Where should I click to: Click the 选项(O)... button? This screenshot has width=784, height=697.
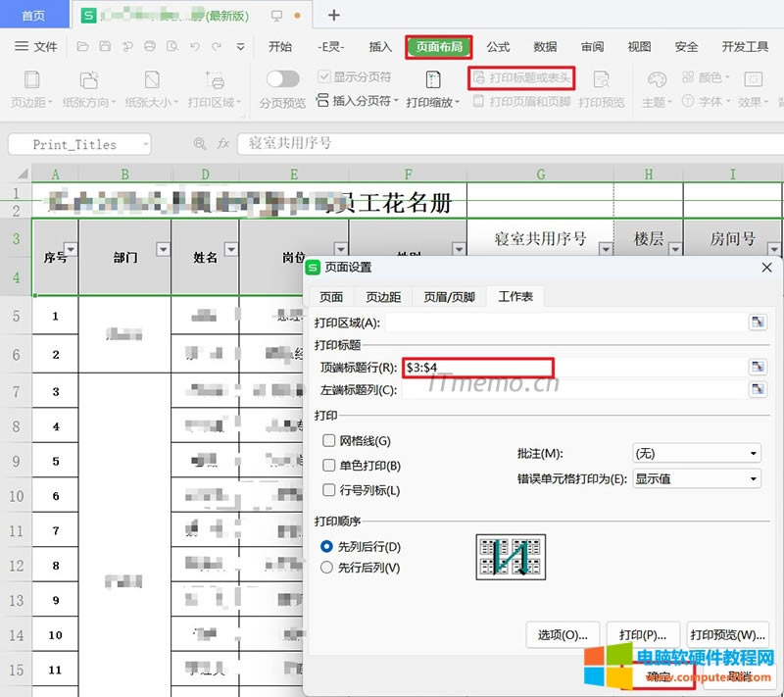pyautogui.click(x=563, y=634)
